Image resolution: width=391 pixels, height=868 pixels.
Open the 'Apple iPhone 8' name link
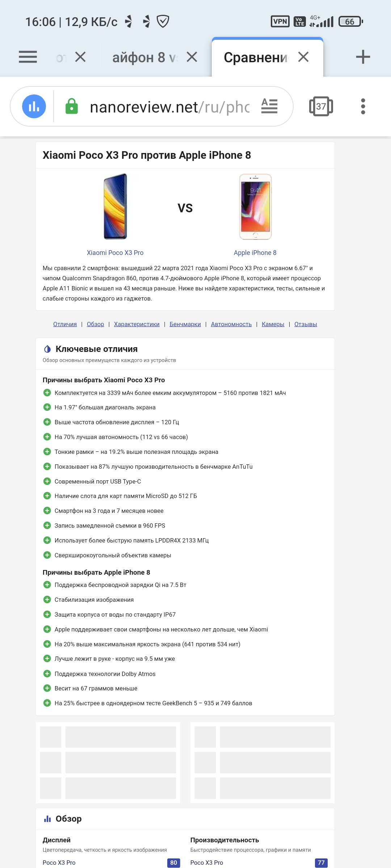(255, 253)
